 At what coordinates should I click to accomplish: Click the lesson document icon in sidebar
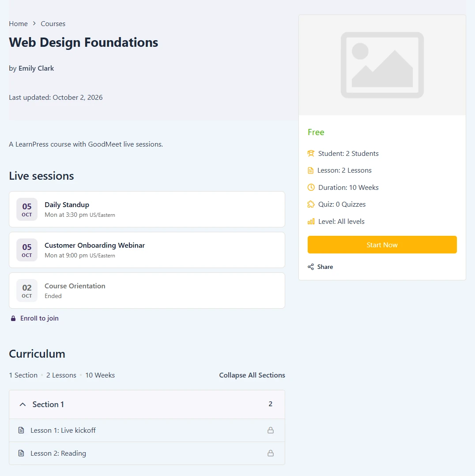[310, 170]
